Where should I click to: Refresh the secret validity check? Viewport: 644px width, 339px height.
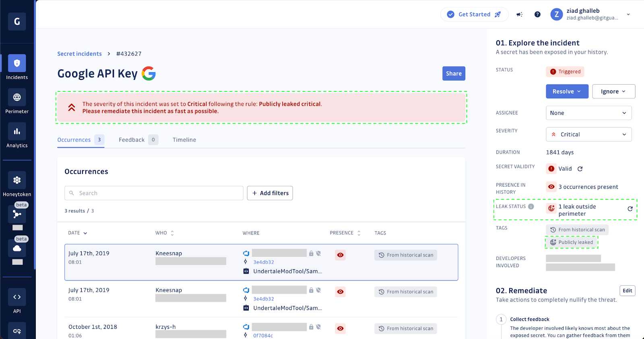(580, 169)
